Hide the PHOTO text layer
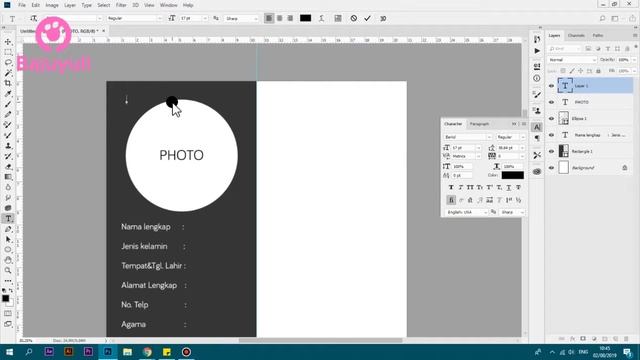Viewport: 640px width, 360px height. pos(551,102)
